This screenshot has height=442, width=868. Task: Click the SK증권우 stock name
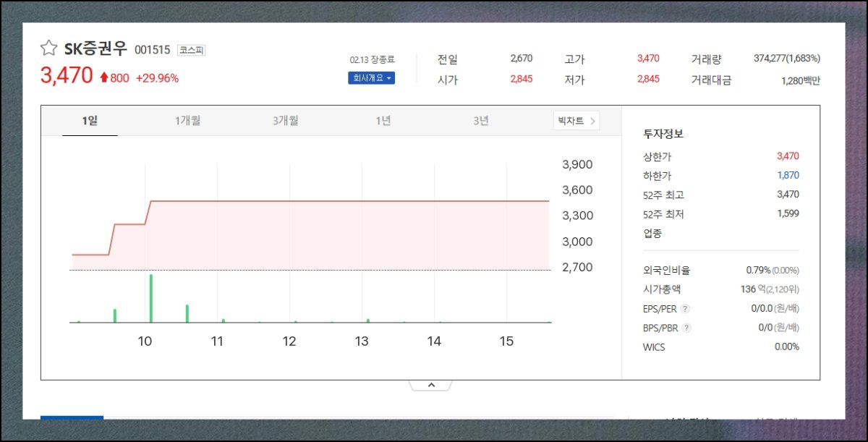pos(96,49)
